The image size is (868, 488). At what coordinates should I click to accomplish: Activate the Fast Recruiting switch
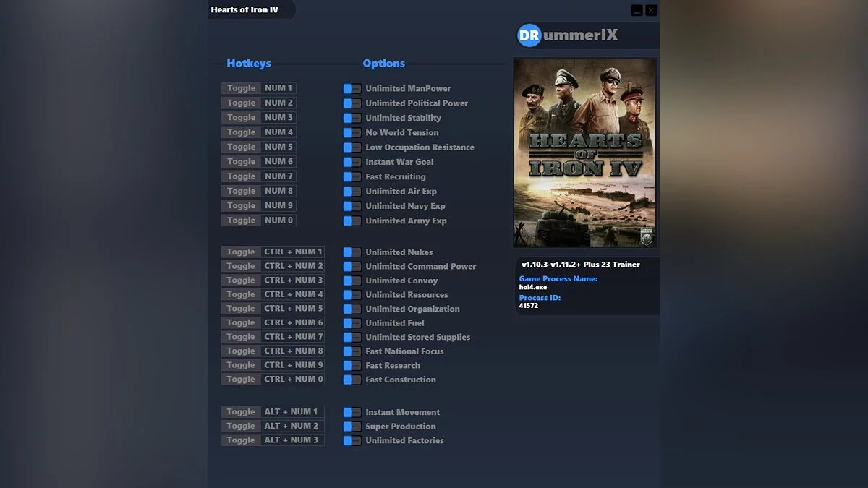[x=352, y=177]
